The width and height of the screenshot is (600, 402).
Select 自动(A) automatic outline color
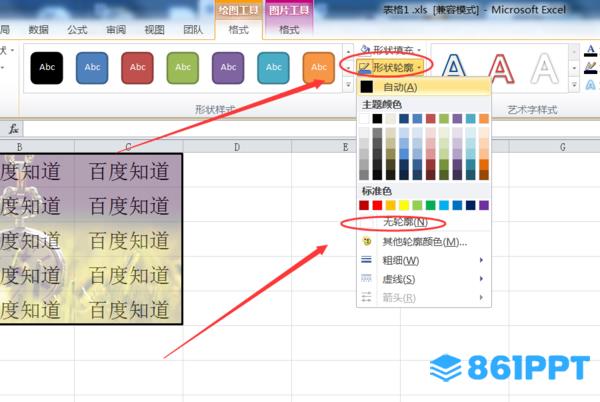[424, 87]
